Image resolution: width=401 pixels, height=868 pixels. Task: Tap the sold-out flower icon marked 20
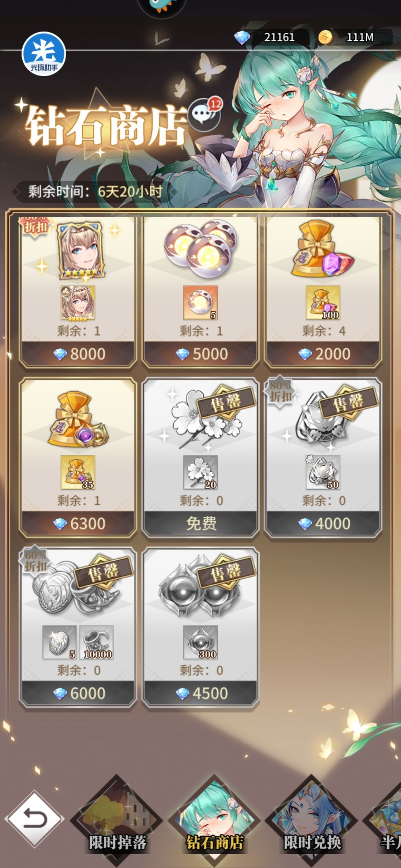tap(200, 473)
